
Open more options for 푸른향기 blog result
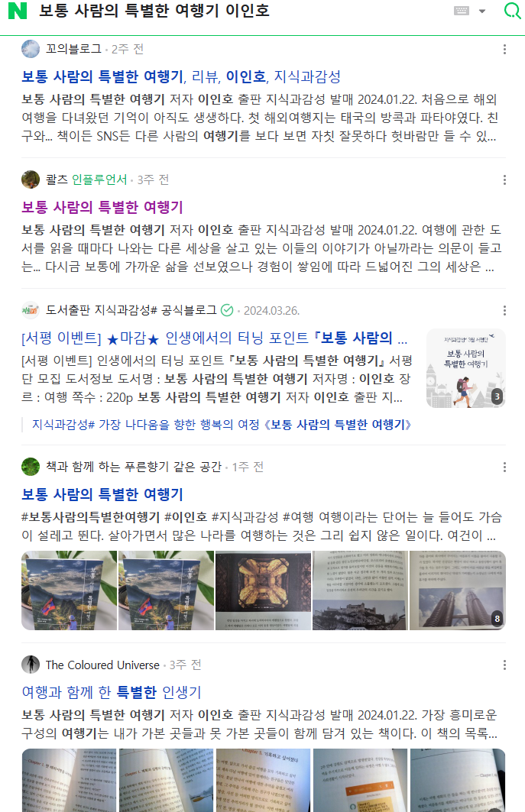click(504, 467)
